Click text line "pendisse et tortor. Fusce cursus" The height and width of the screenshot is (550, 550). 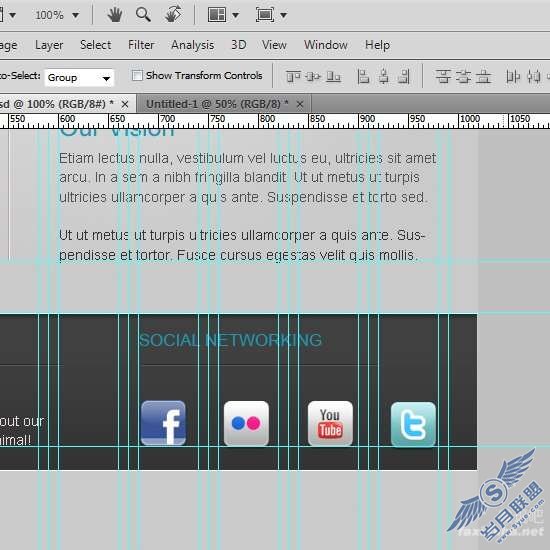pyautogui.click(x=239, y=255)
